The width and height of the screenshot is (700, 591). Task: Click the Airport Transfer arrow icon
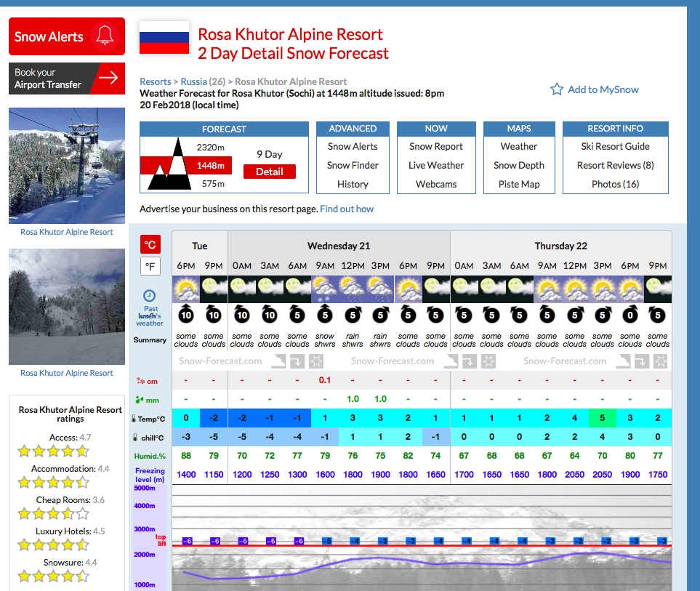tap(108, 78)
